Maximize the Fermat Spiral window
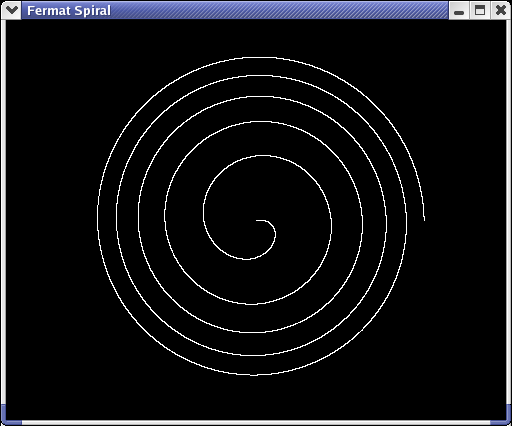This screenshot has height=426, width=512. [x=480, y=11]
